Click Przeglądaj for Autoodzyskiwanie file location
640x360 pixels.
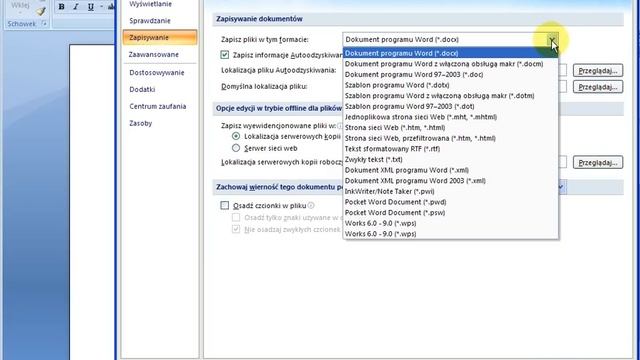(598, 71)
